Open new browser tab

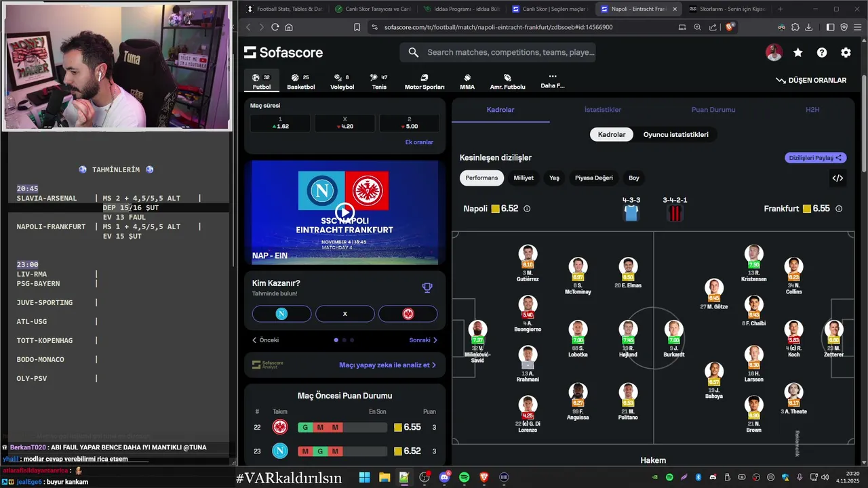pos(780,9)
